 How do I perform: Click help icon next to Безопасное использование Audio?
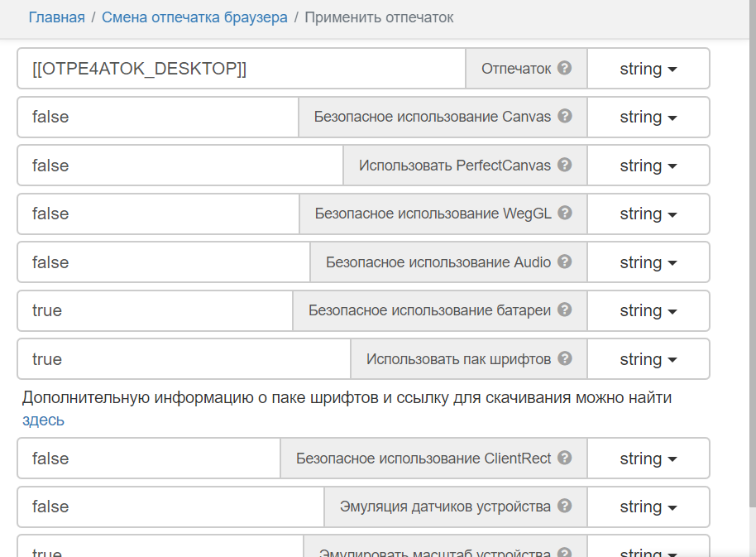(566, 262)
